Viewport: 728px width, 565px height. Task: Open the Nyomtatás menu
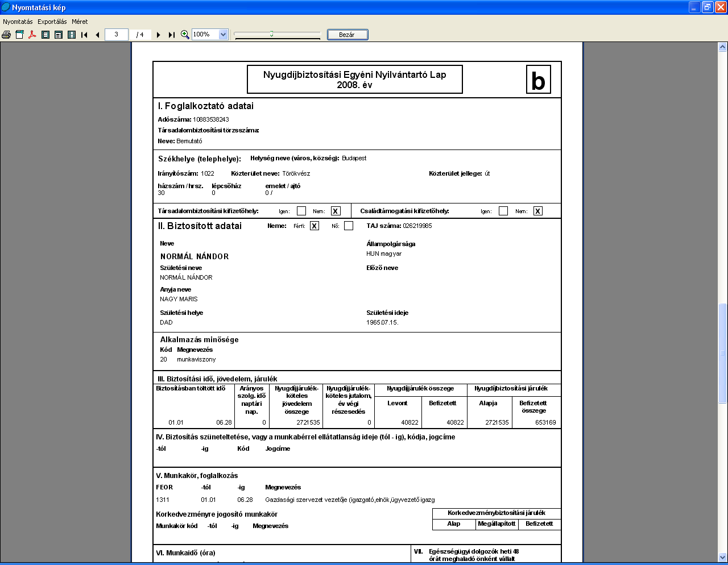[x=18, y=22]
